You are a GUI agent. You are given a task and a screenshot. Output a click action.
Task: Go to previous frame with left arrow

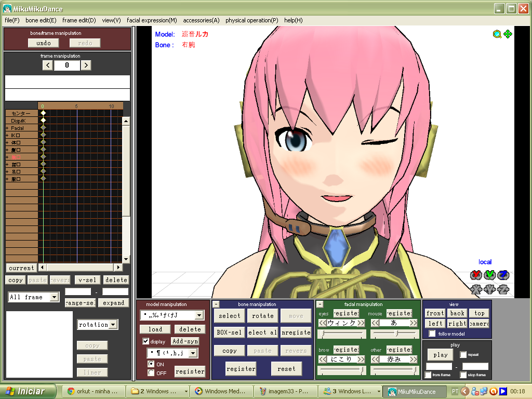[x=48, y=65]
